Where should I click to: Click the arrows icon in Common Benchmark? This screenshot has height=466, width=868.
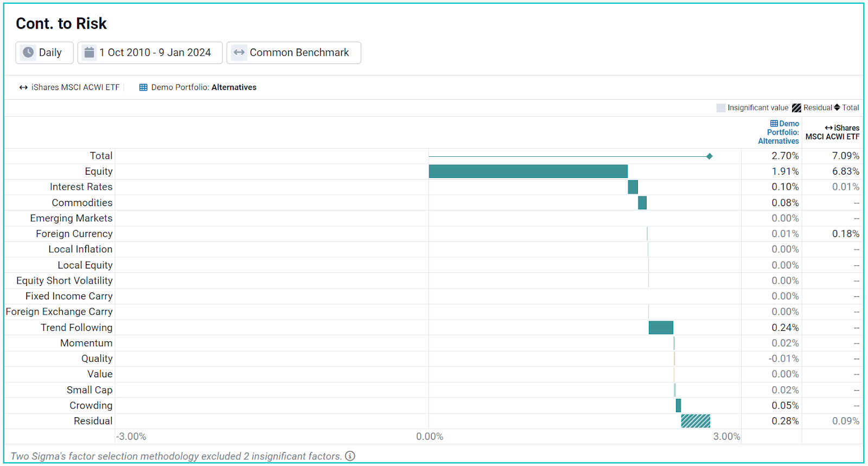239,53
